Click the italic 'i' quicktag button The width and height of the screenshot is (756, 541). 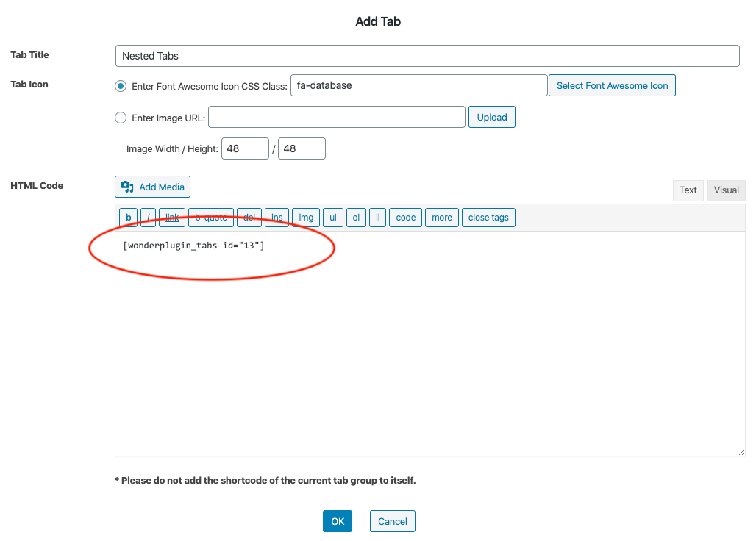pos(149,218)
